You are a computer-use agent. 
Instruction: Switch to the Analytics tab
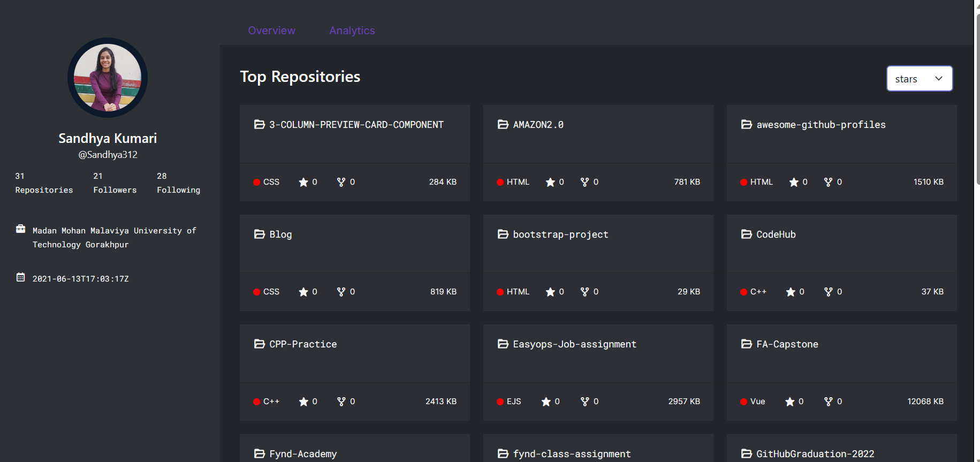[352, 31]
